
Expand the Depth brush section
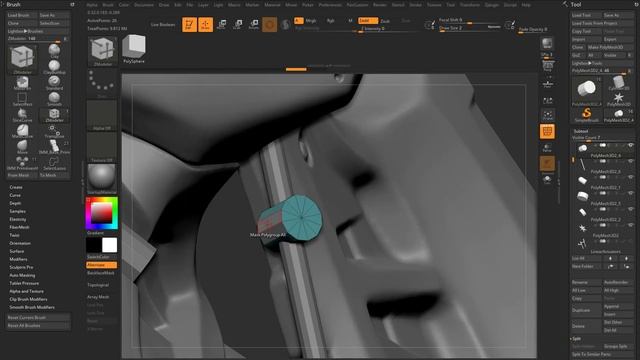(x=15, y=203)
